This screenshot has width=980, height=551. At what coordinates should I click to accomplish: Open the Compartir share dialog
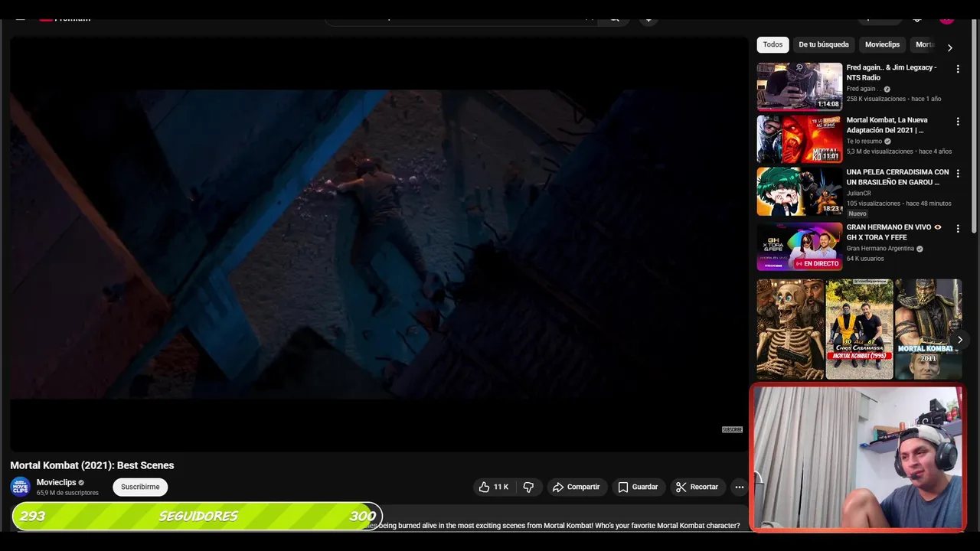tap(577, 487)
